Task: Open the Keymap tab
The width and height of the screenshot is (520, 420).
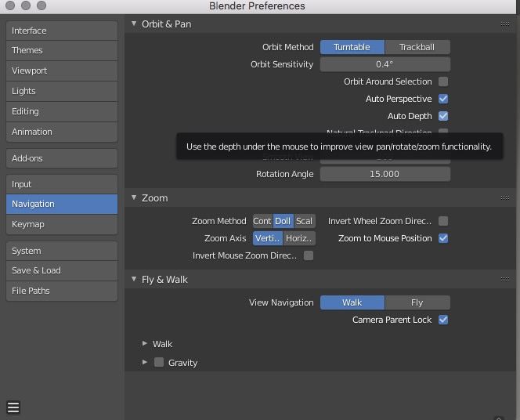Action: pos(62,225)
